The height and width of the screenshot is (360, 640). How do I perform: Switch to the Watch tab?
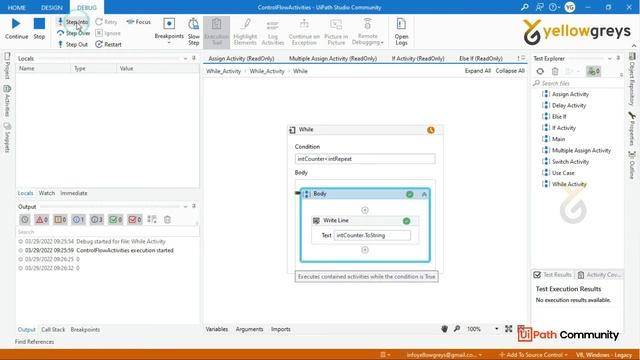[47, 193]
